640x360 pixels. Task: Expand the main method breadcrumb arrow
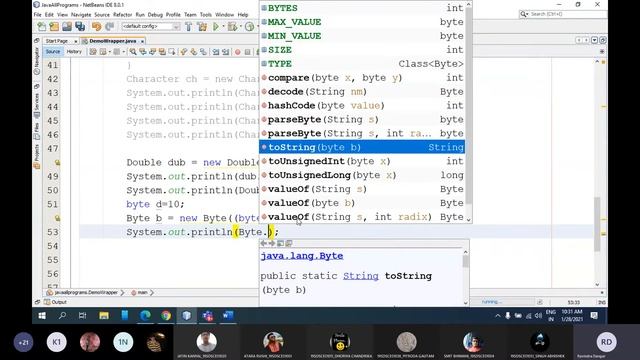pyautogui.click(x=152, y=293)
